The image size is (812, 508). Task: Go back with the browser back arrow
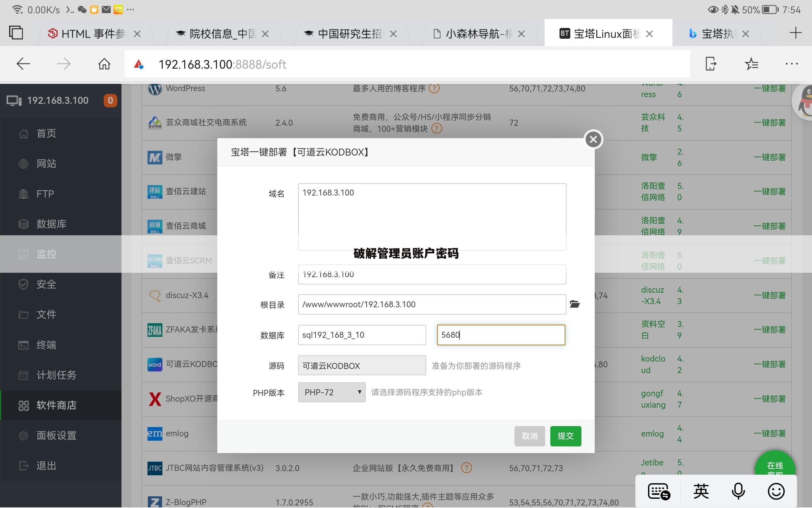pyautogui.click(x=23, y=64)
